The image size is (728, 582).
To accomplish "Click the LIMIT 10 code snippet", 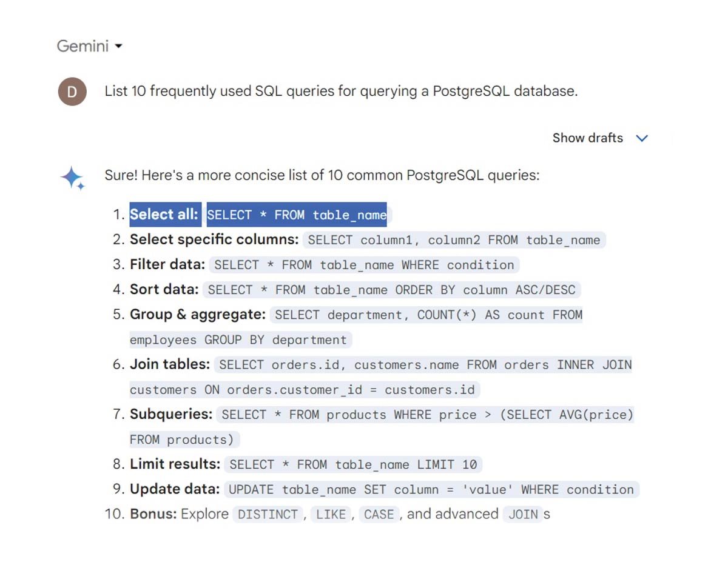I will click(353, 464).
